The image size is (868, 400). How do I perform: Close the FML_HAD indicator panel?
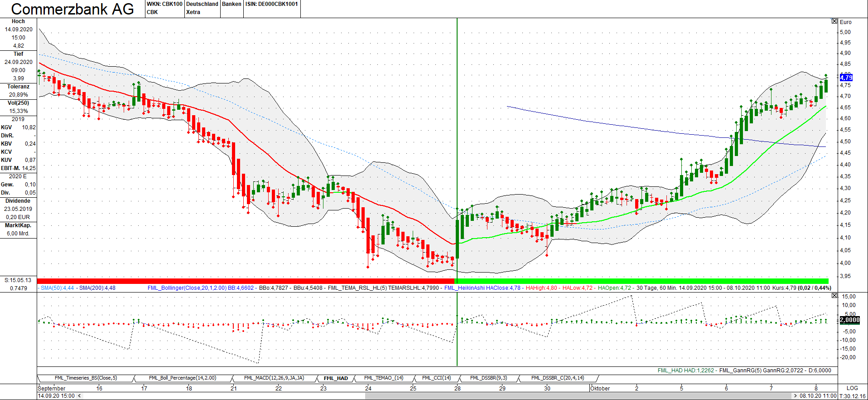point(834,296)
